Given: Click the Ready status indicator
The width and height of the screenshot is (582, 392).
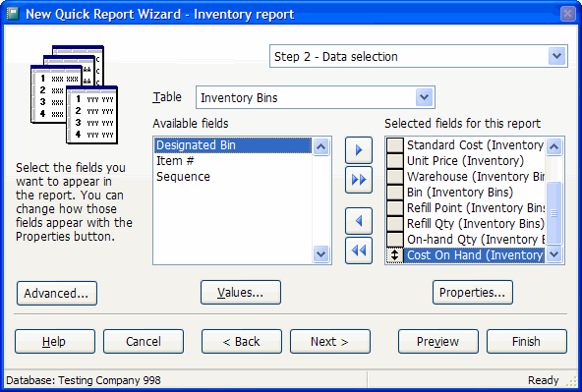Looking at the screenshot, I should (x=543, y=380).
